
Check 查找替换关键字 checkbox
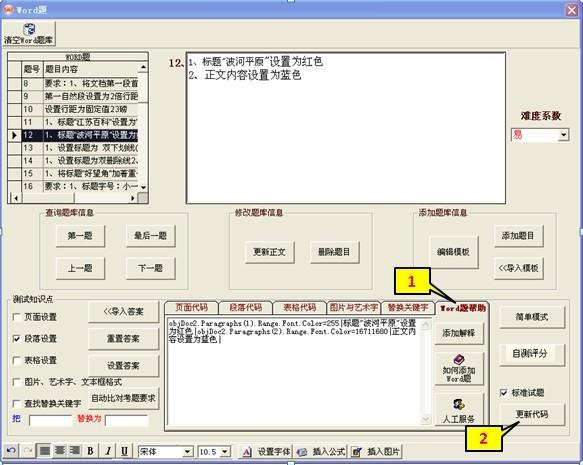17,403
